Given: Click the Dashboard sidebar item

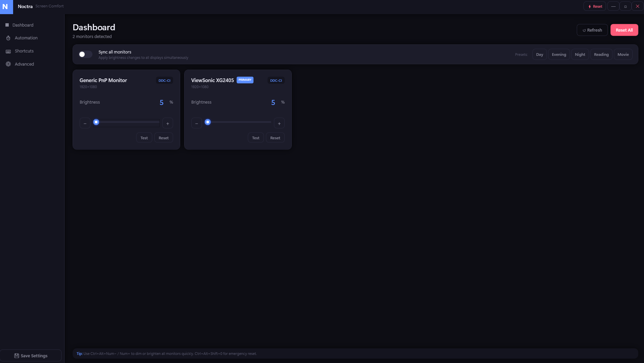Looking at the screenshot, I should click(x=23, y=25).
